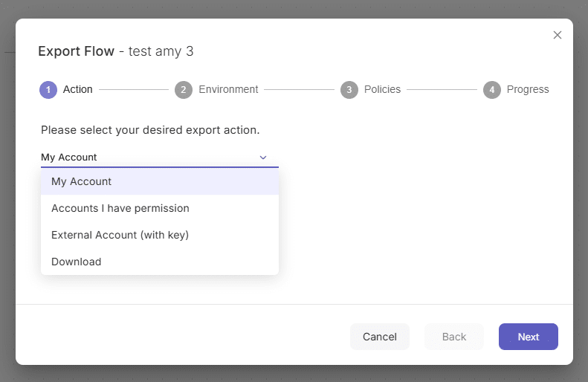The width and height of the screenshot is (588, 382).
Task: Cancel the export flow
Action: 380,337
